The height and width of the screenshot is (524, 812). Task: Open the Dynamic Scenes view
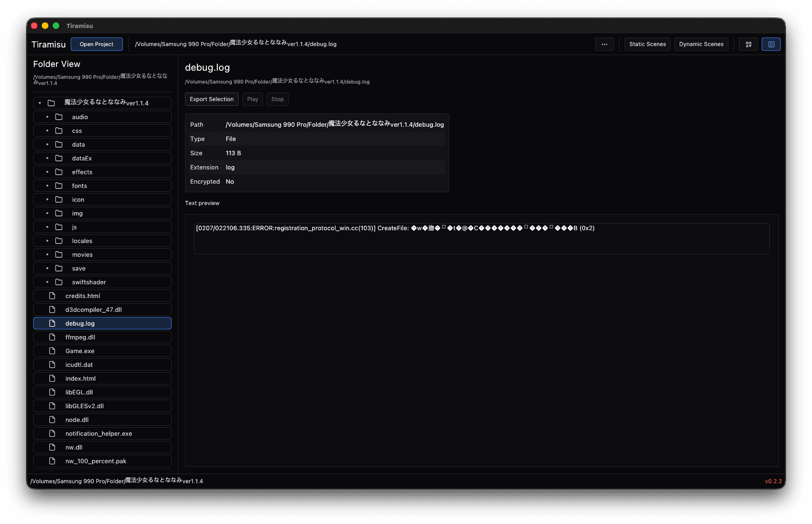701,44
